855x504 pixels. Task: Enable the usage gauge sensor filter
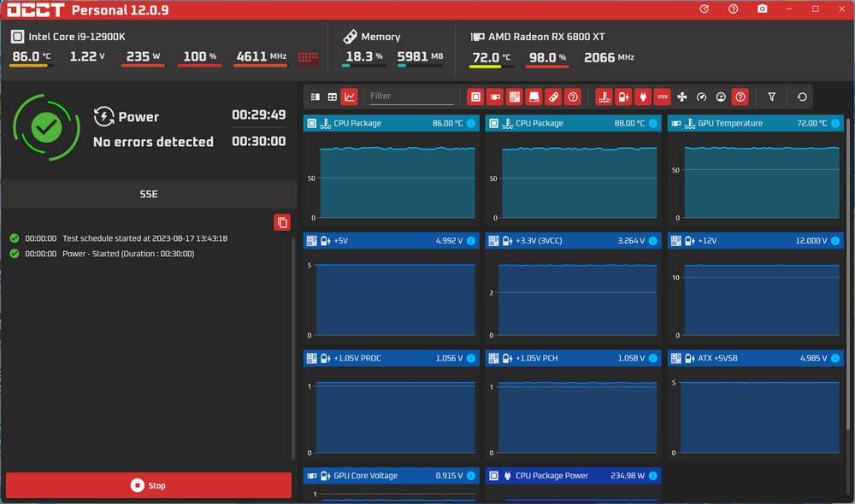point(721,97)
